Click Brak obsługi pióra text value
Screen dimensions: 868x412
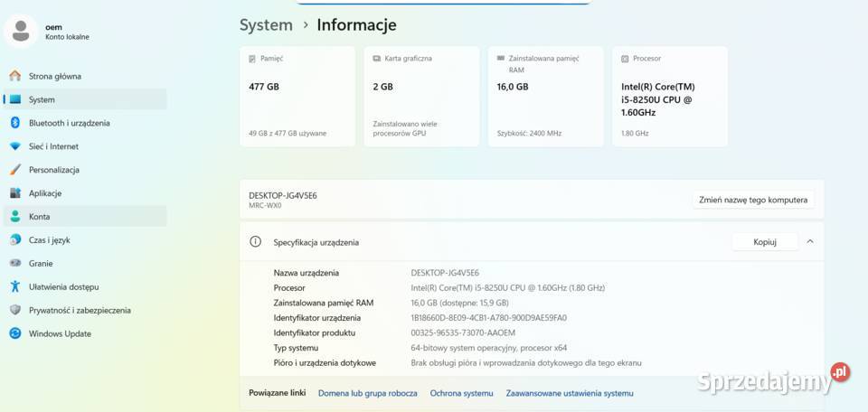(x=526, y=363)
